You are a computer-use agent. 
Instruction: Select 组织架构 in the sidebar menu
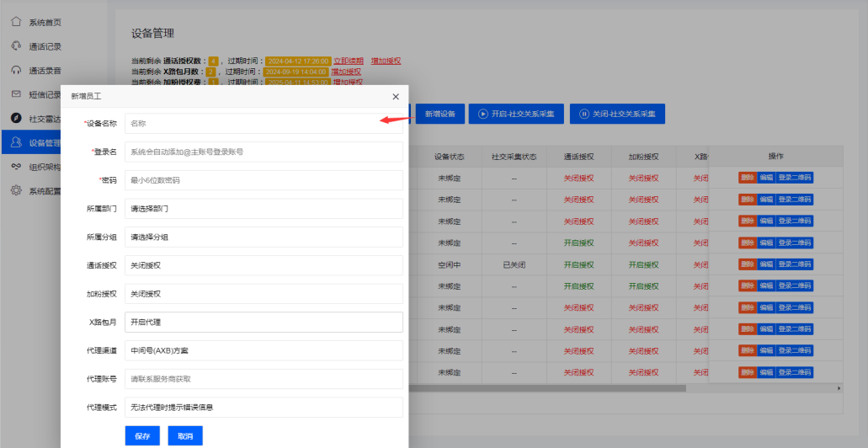click(x=44, y=167)
